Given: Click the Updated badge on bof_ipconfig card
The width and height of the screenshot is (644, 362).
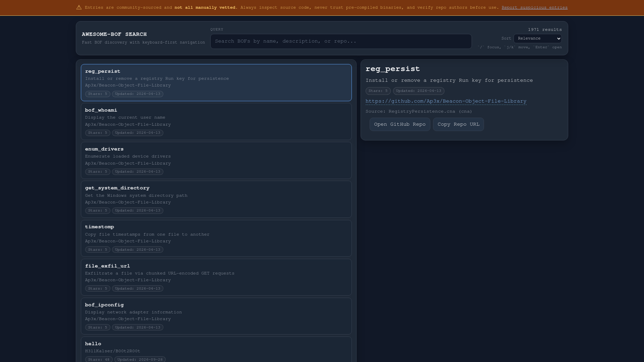Looking at the screenshot, I should pyautogui.click(x=138, y=327).
